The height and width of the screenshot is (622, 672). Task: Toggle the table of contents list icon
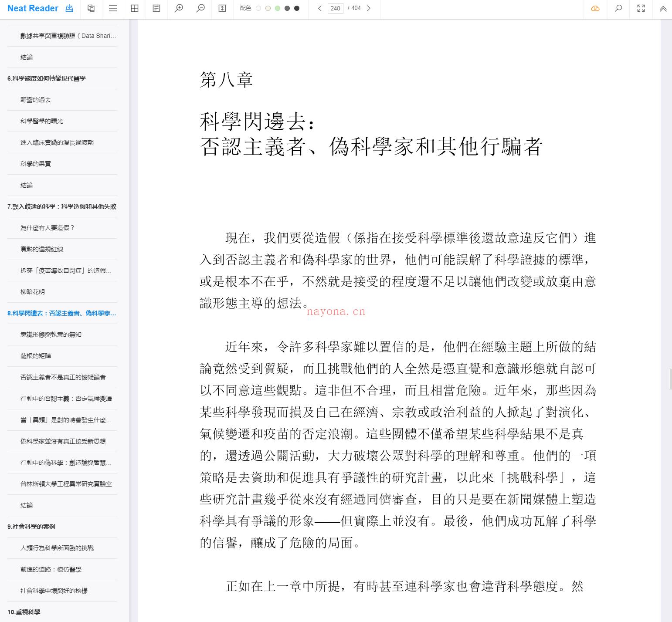(x=113, y=8)
